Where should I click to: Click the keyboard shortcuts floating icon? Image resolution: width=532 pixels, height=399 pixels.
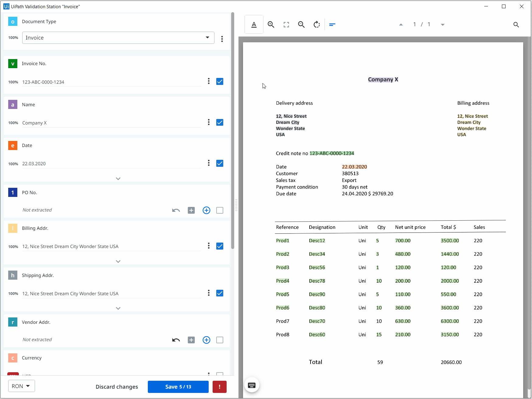pos(252,385)
